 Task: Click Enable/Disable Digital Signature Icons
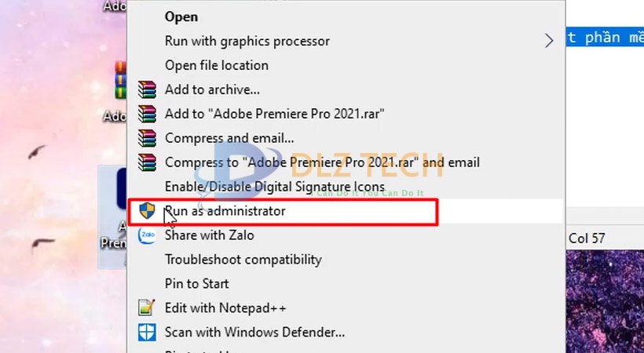pyautogui.click(x=274, y=187)
